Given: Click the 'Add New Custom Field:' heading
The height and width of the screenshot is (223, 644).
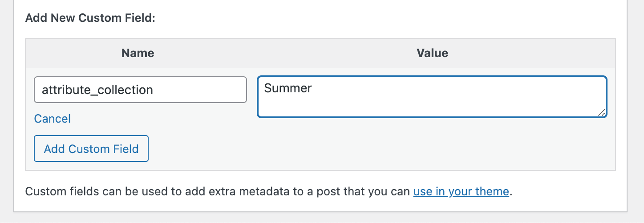Looking at the screenshot, I should (x=90, y=18).
